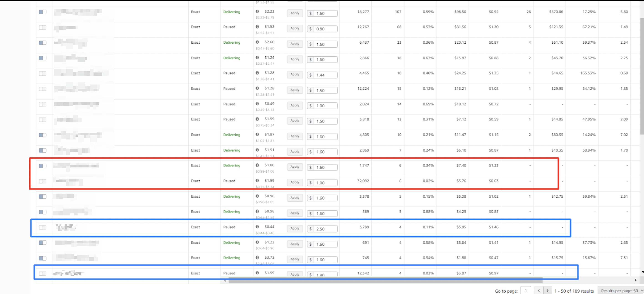Image resolution: width=644 pixels, height=294 pixels.
Task: Toggle off keyword with 18,277 impressions
Action: [x=43, y=12]
